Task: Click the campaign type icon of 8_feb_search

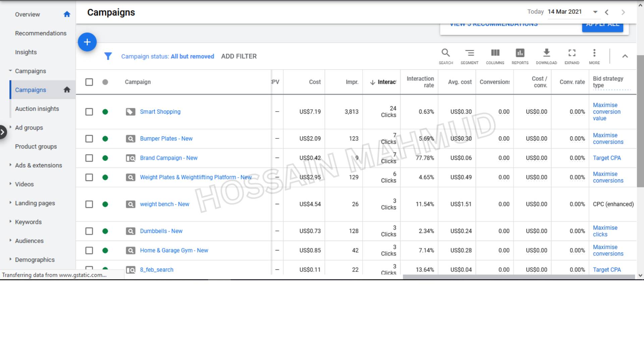Action: [x=130, y=270]
